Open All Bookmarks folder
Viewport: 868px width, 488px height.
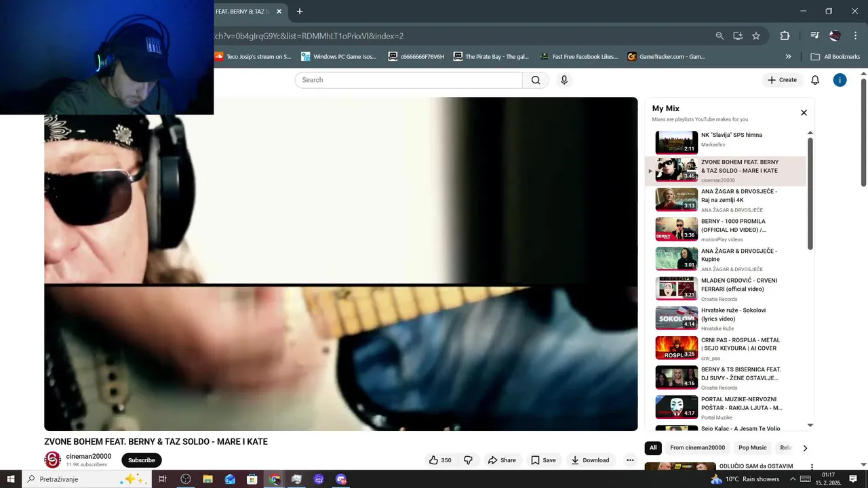tap(835, 57)
